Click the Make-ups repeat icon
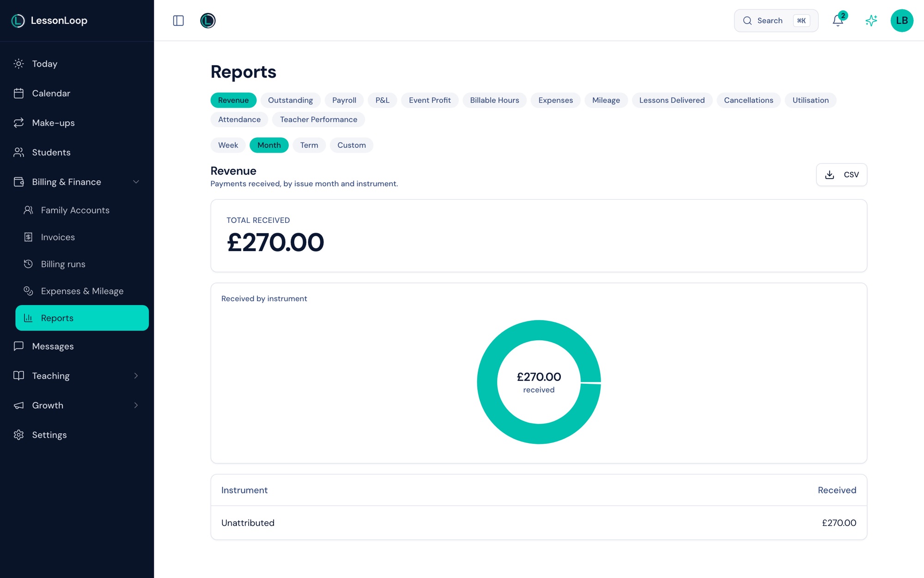The width and height of the screenshot is (924, 578). [x=18, y=123]
